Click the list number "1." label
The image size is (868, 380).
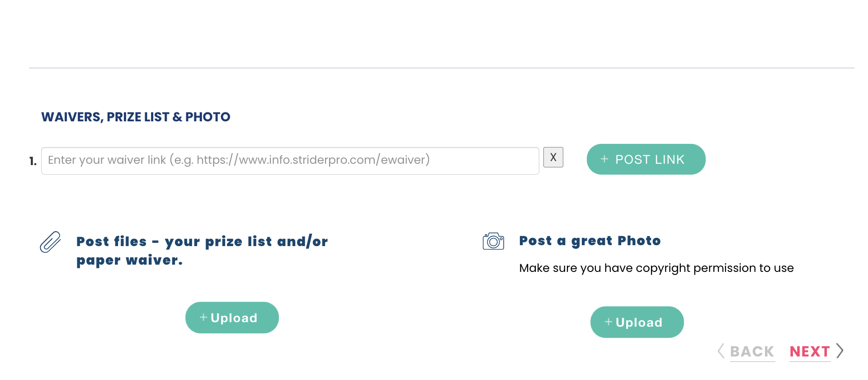[33, 161]
